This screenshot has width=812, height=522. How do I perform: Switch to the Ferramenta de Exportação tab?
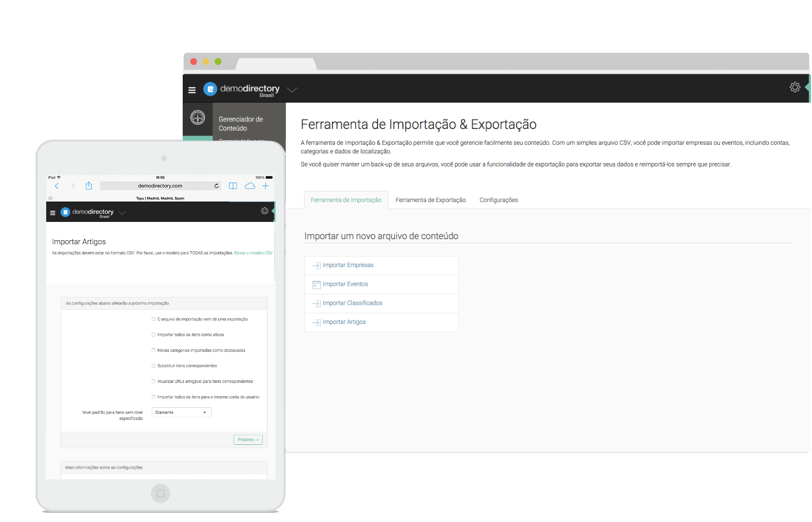[430, 200]
